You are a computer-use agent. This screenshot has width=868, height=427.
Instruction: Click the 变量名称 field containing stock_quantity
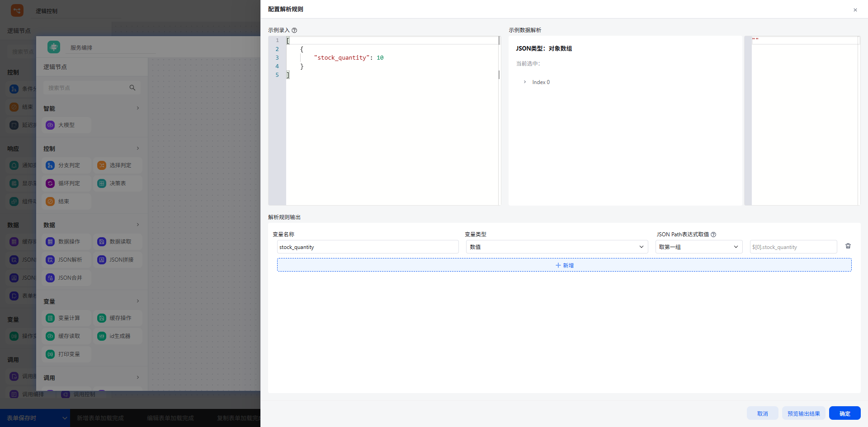point(368,247)
